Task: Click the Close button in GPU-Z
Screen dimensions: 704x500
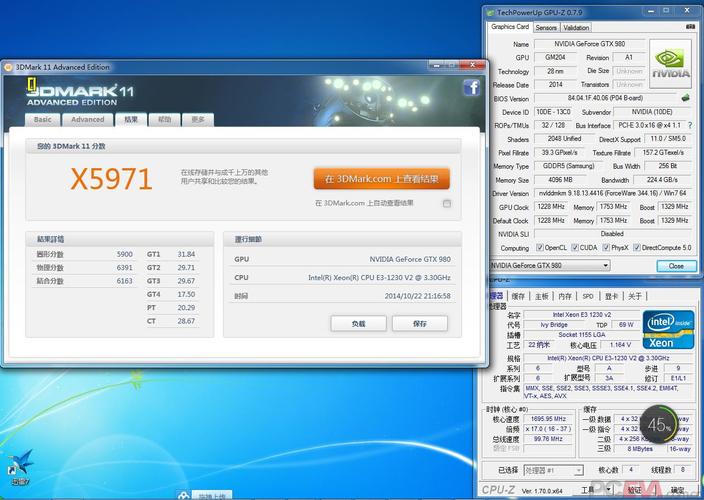Action: [x=677, y=266]
